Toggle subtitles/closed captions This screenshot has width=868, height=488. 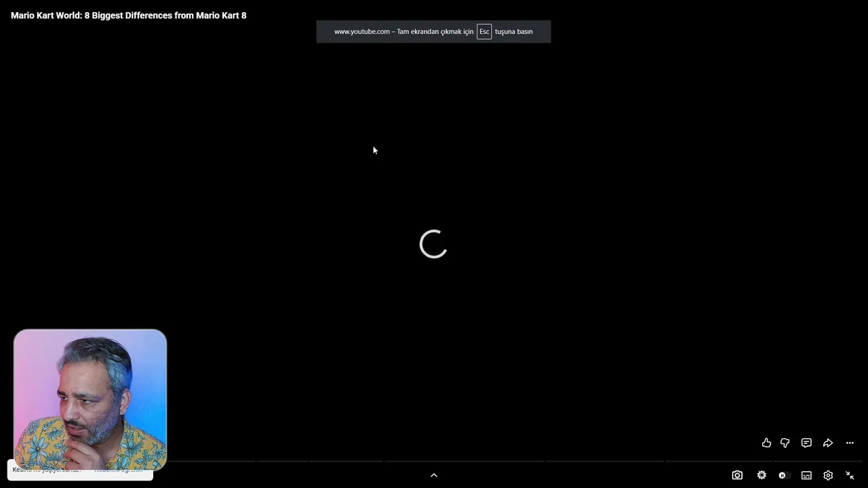806,475
